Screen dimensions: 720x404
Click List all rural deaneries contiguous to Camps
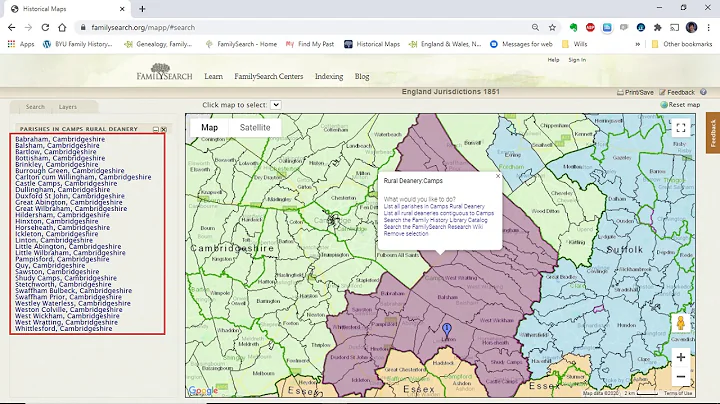[439, 213]
